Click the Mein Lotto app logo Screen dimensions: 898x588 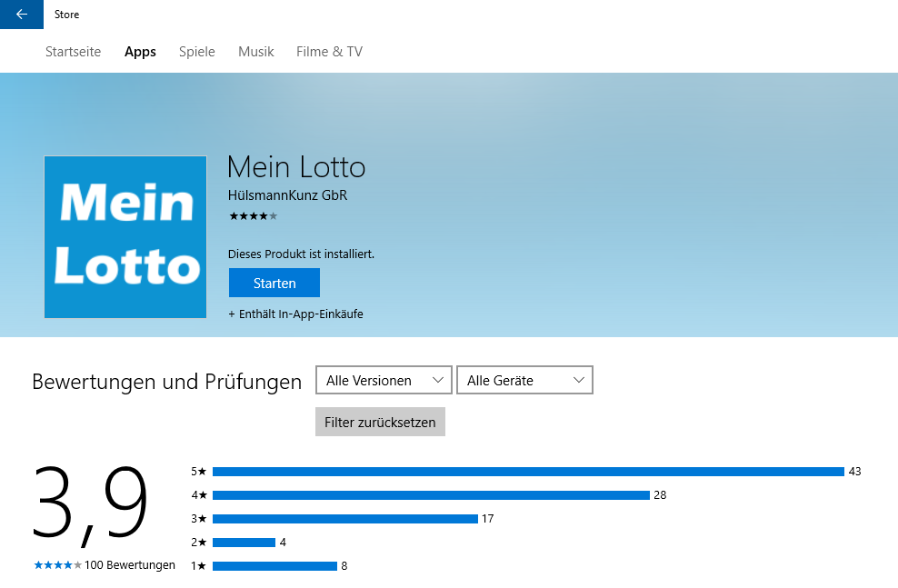(125, 237)
